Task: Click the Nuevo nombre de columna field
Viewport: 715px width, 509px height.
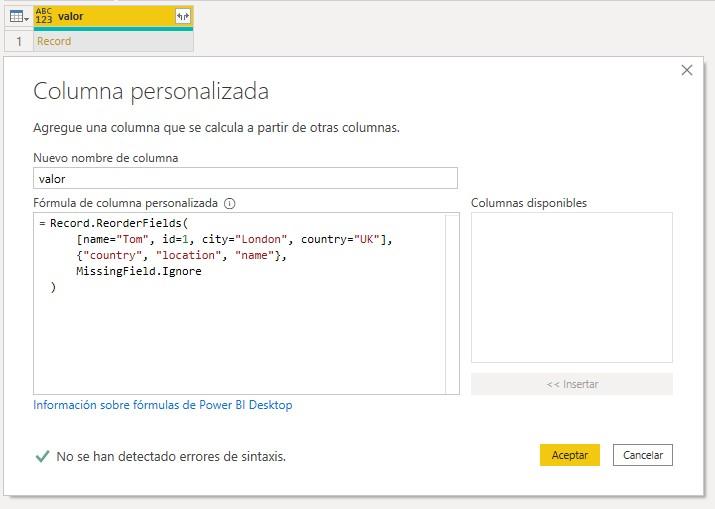Action: tap(245, 178)
